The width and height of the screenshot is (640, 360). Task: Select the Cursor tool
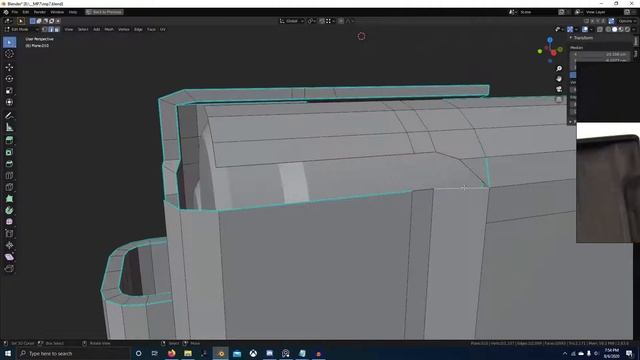pyautogui.click(x=9, y=54)
